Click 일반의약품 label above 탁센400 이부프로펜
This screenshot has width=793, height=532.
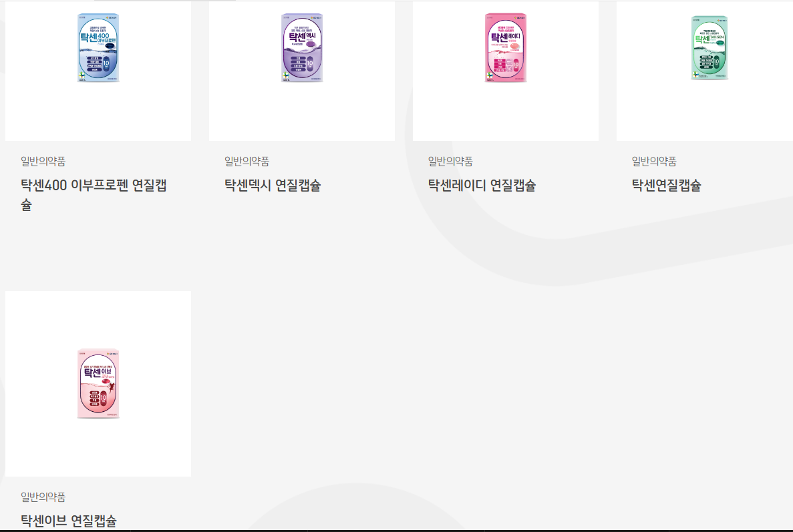pos(43,161)
